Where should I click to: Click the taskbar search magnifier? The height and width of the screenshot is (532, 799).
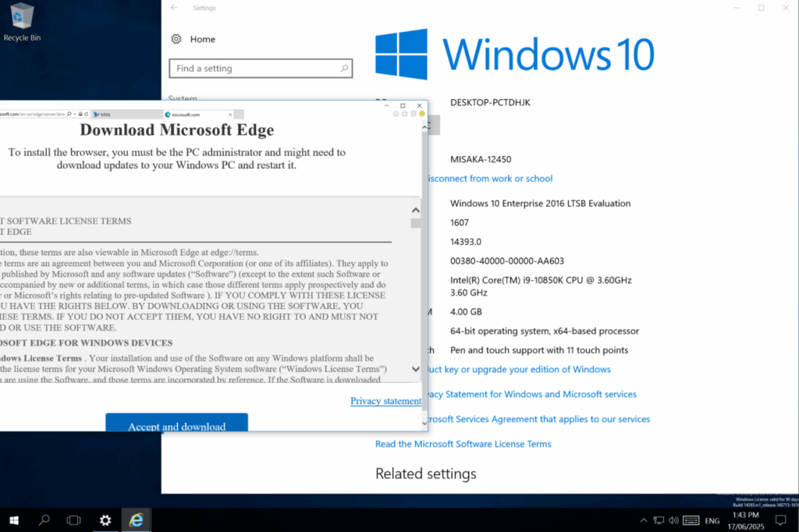[x=44, y=520]
